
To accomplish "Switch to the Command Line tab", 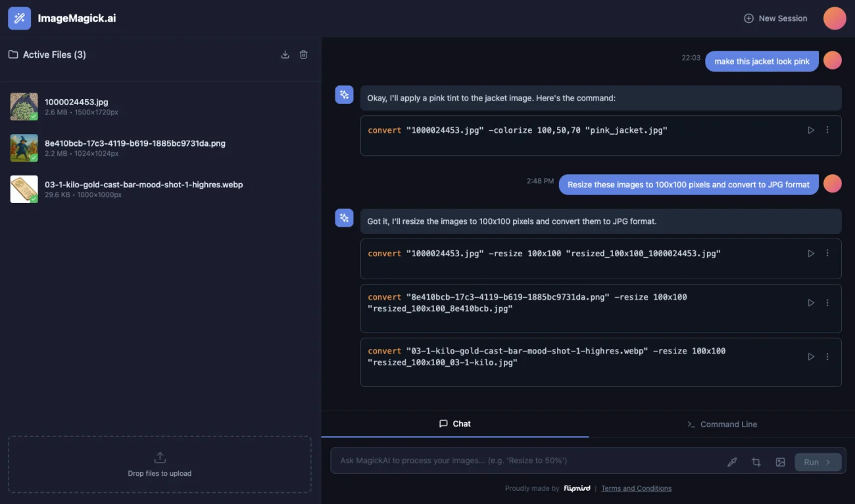I will [x=721, y=424].
